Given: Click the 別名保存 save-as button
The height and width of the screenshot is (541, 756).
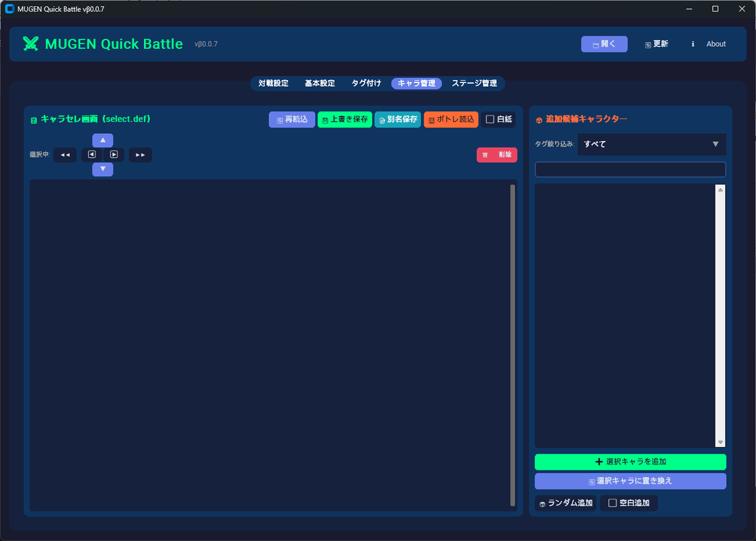Looking at the screenshot, I should 398,120.
